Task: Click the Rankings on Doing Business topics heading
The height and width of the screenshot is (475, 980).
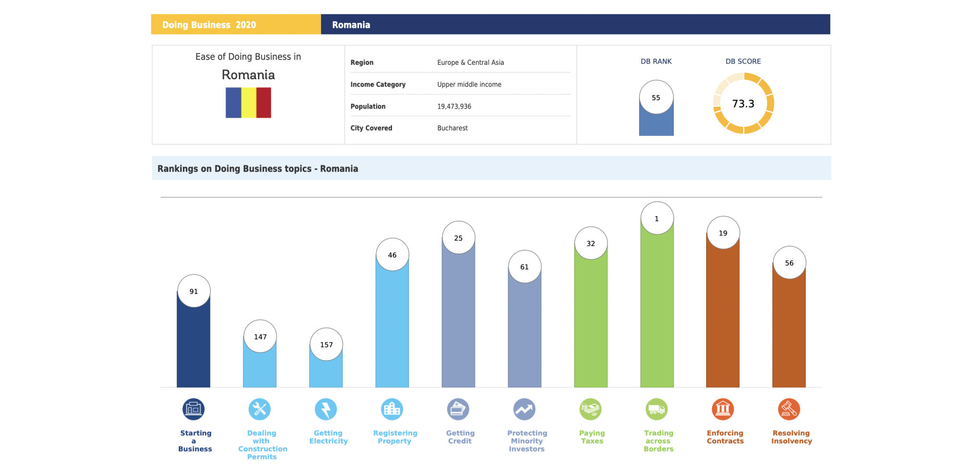Action: point(258,169)
